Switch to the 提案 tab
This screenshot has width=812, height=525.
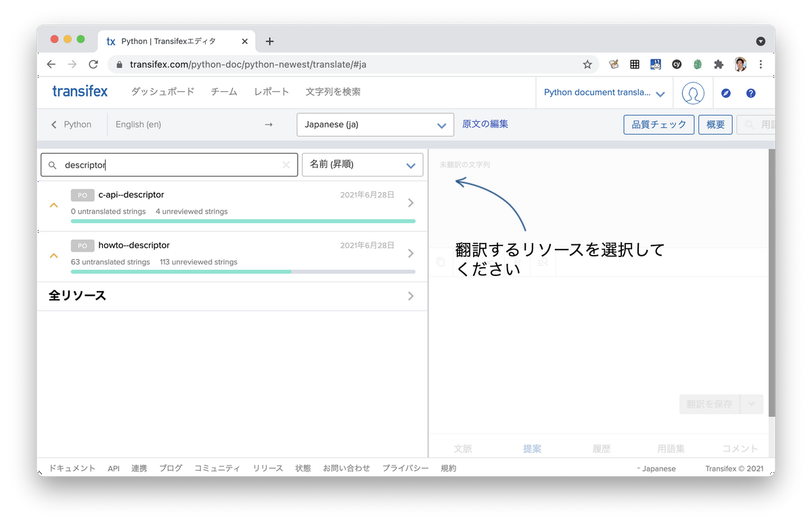pyautogui.click(x=532, y=449)
